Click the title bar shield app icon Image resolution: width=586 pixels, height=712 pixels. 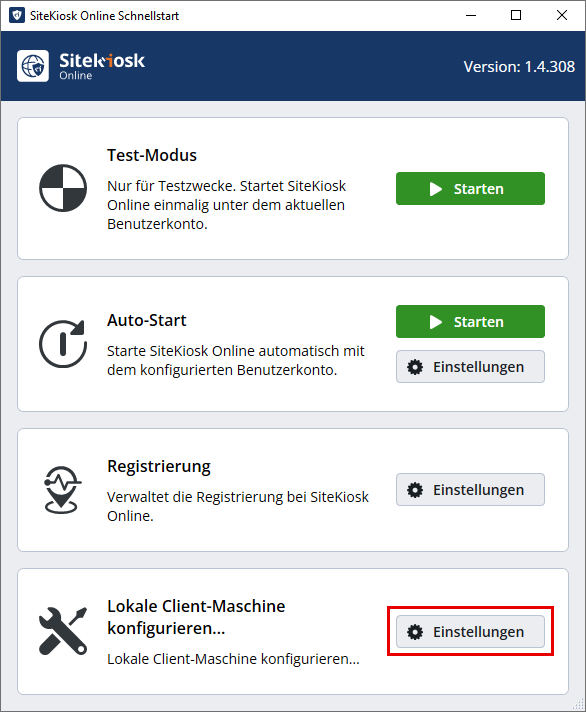pyautogui.click(x=17, y=15)
